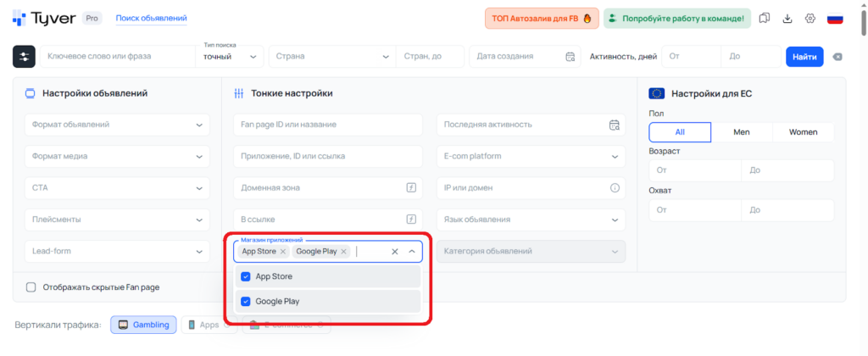Click the info icon in IP или домен
868x356 pixels.
615,187
